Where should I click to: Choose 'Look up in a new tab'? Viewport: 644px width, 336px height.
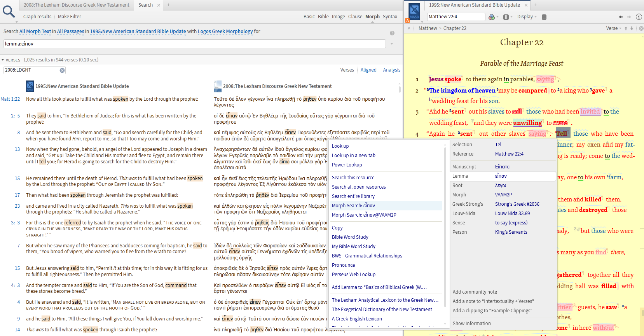point(354,156)
